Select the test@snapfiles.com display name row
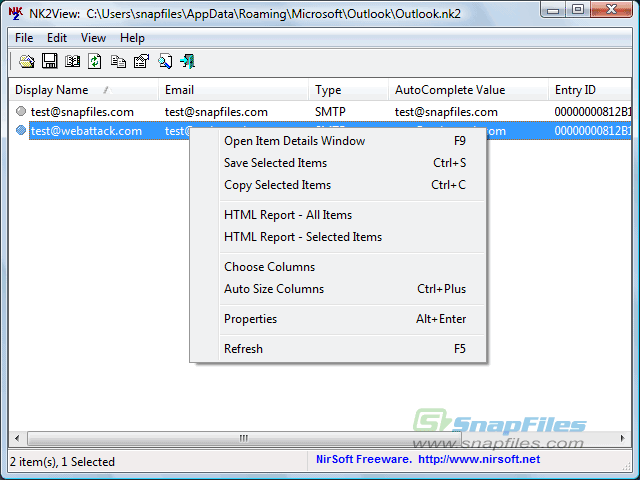The height and width of the screenshot is (480, 640). click(82, 112)
